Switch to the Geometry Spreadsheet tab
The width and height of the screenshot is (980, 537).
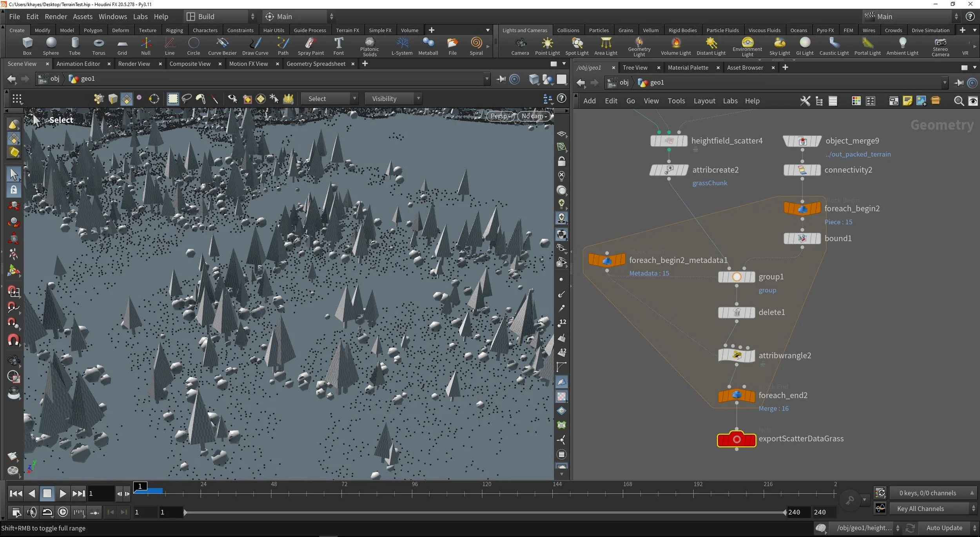coord(316,63)
